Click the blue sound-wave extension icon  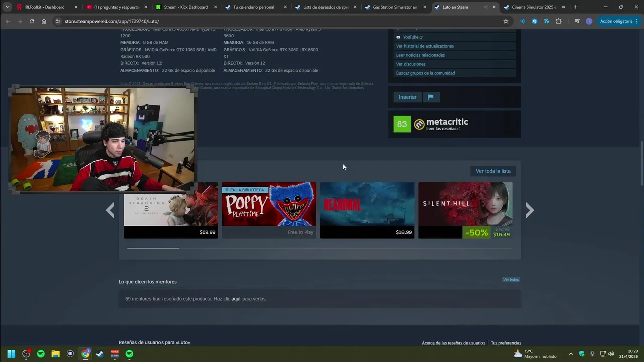tap(522, 21)
